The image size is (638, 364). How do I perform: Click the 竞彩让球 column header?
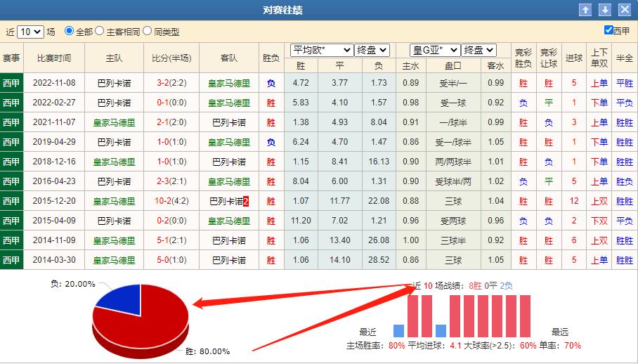click(x=549, y=58)
